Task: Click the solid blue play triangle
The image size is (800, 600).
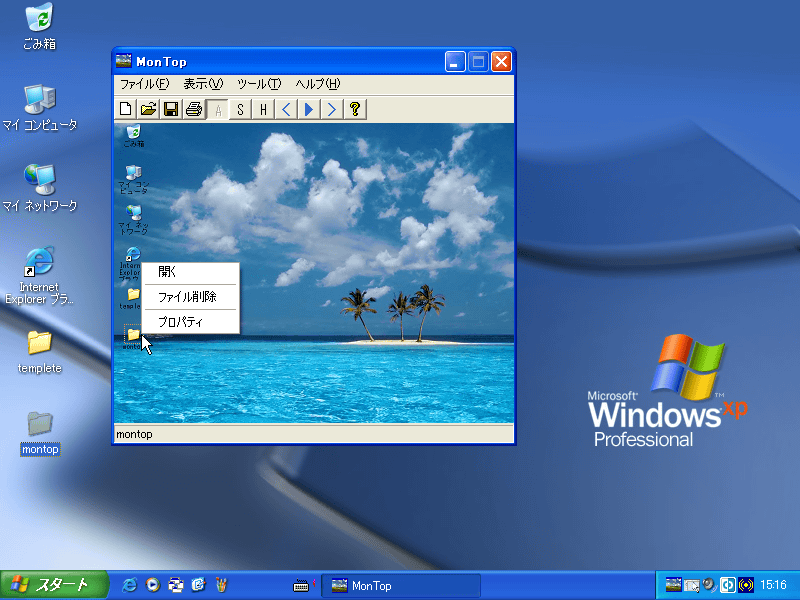Action: click(309, 109)
